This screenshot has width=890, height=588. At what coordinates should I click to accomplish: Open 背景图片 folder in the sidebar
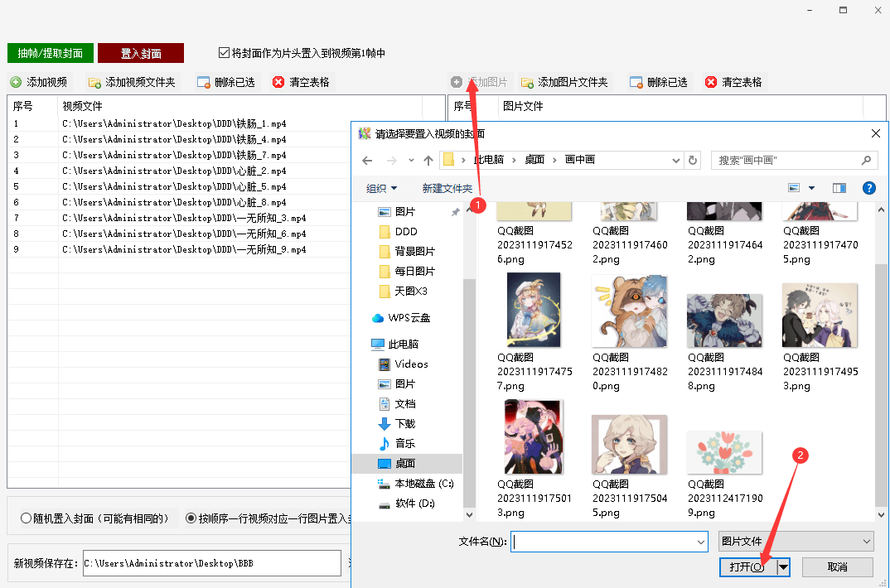[407, 251]
